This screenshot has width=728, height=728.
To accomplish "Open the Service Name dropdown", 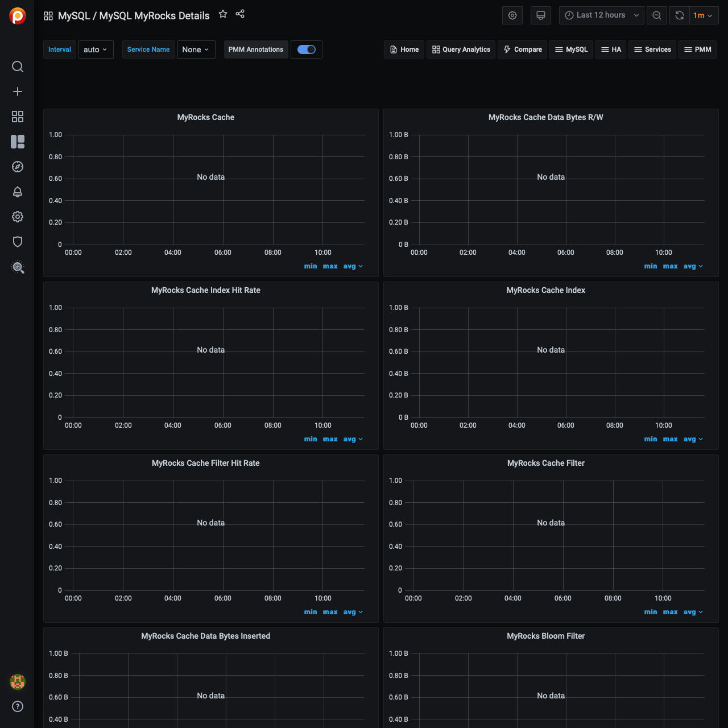I will pyautogui.click(x=196, y=49).
